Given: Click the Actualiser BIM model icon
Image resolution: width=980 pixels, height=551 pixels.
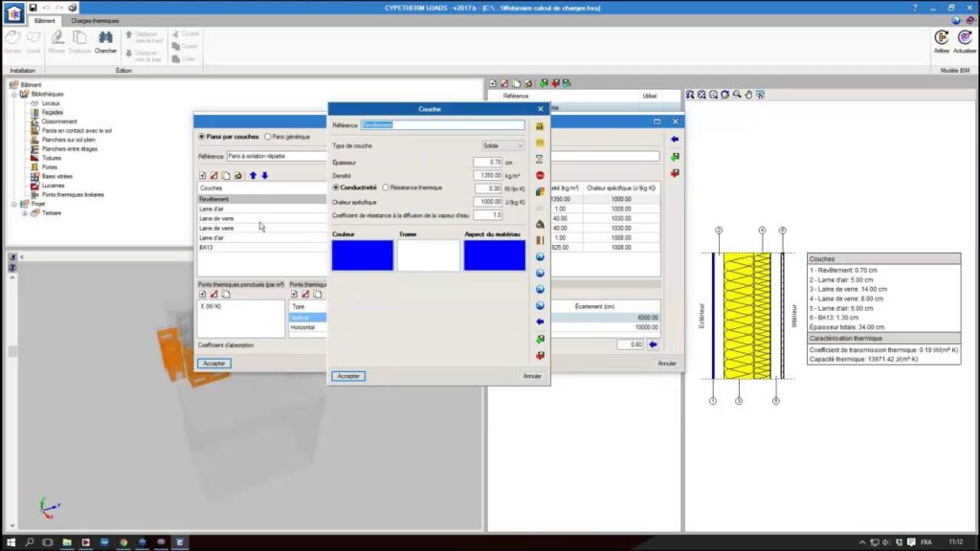Looking at the screenshot, I should [965, 40].
